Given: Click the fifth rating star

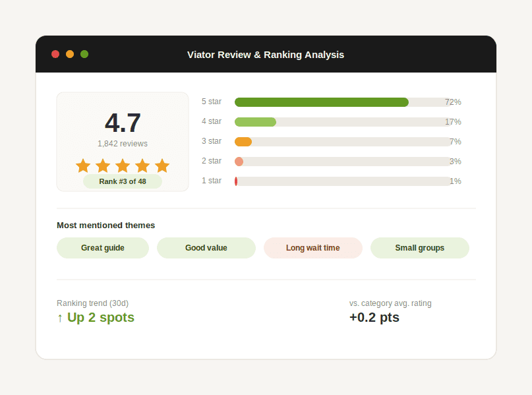Looking at the screenshot, I should tap(162, 166).
